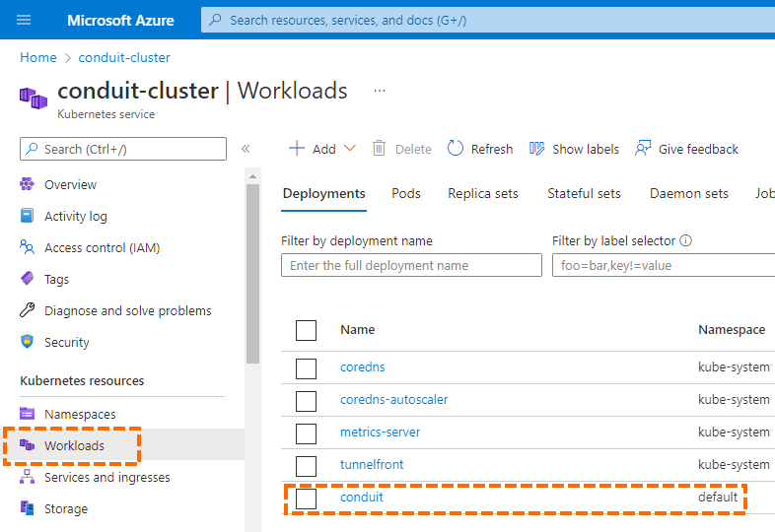This screenshot has width=775, height=532.
Task: Click the Storage icon in sidebar
Action: pos(27,507)
